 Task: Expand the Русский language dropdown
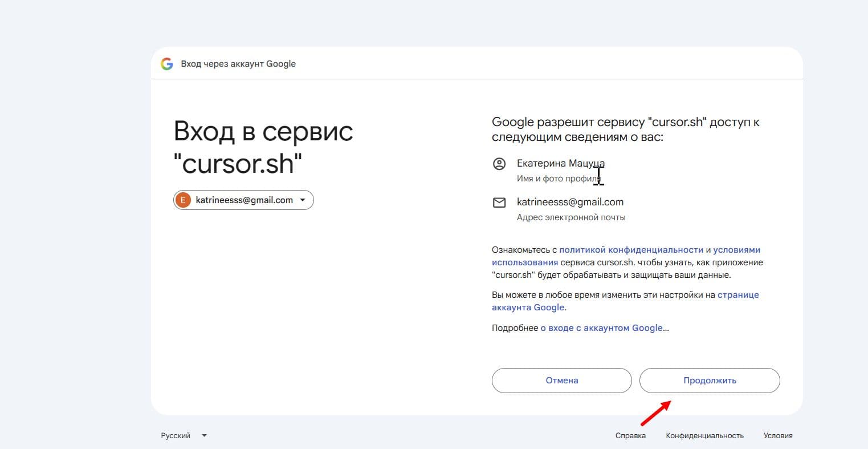tap(184, 435)
